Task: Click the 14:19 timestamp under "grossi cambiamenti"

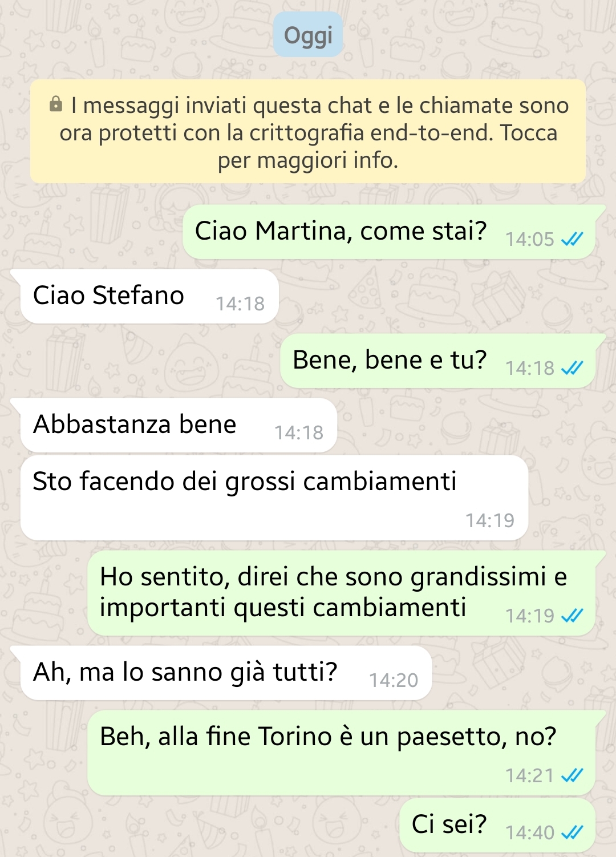Action: click(490, 520)
